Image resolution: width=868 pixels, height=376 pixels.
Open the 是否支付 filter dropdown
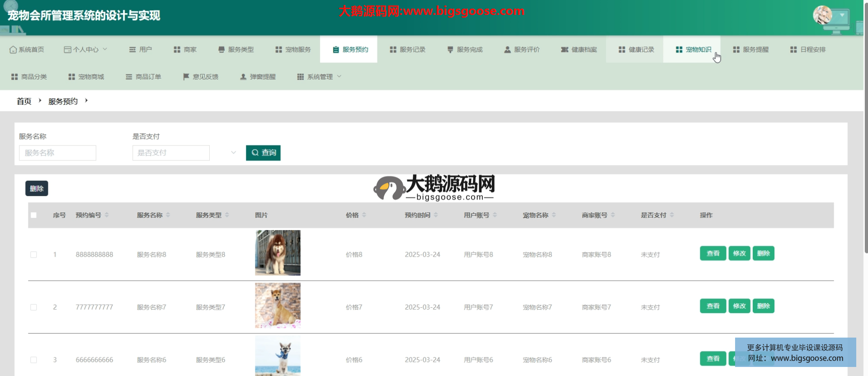click(185, 153)
